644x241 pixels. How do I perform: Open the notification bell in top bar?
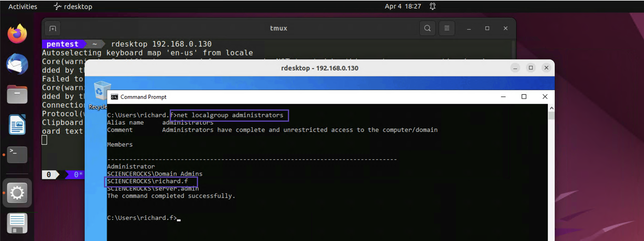(x=432, y=6)
